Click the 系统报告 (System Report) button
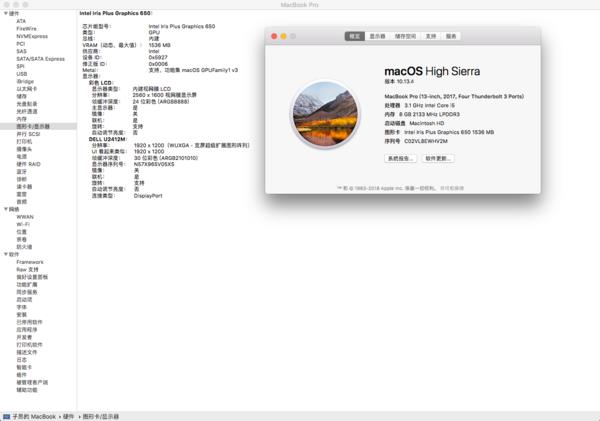Screen dimensions: 600x421 [400, 158]
